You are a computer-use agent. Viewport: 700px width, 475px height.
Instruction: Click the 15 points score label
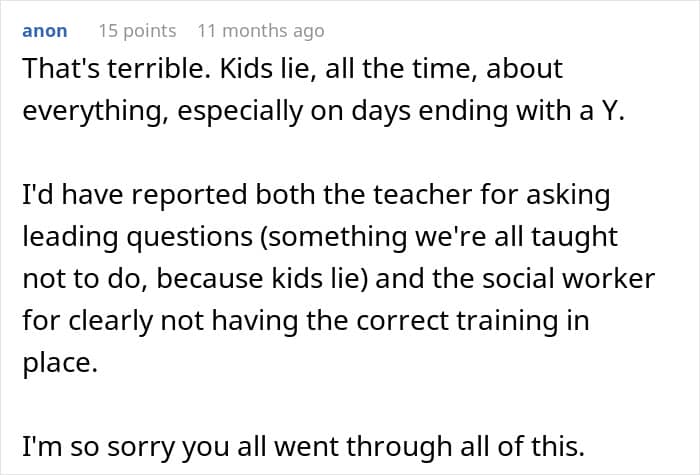point(137,31)
